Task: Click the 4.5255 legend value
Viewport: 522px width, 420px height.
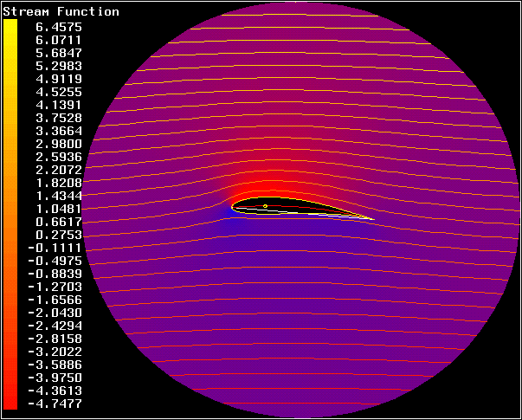Action: pyautogui.click(x=59, y=92)
